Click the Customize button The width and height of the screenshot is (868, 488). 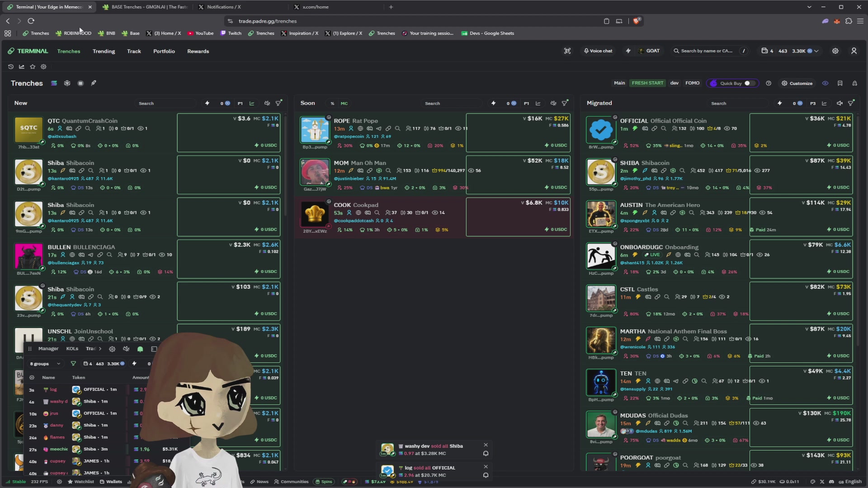(x=797, y=83)
